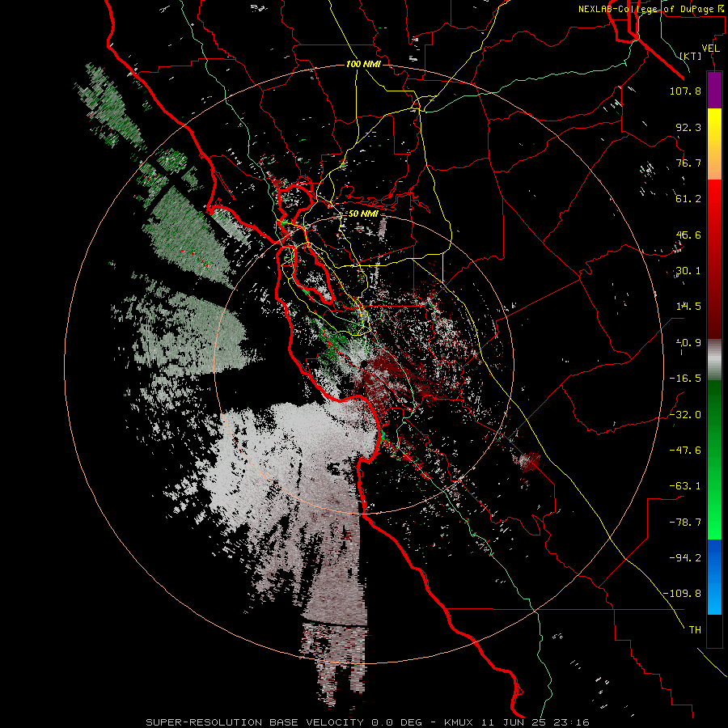Pick the black TH segment of the color bar
The width and height of the screenshot is (728, 728).
point(714,630)
